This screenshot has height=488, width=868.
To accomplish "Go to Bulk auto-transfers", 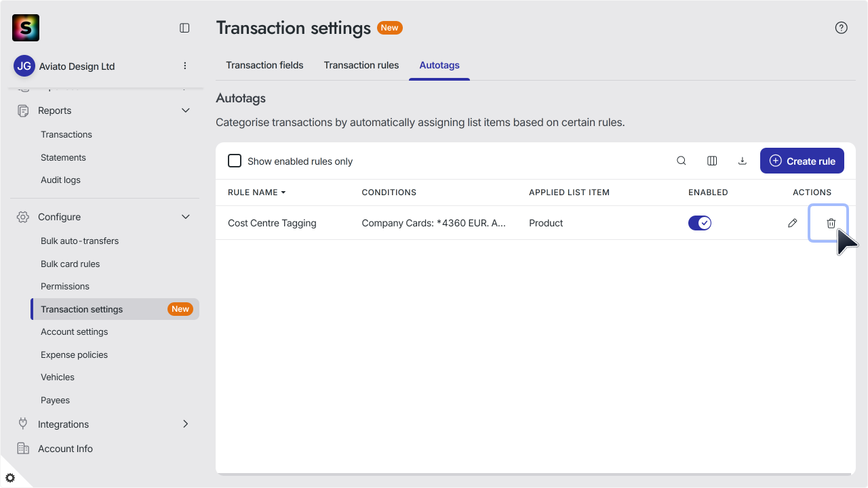I will (x=79, y=241).
